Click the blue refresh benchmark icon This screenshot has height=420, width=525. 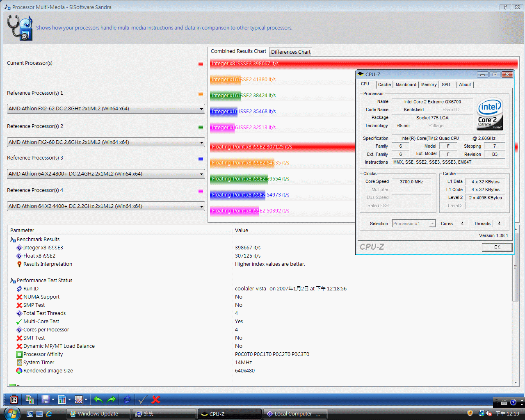(x=127, y=399)
